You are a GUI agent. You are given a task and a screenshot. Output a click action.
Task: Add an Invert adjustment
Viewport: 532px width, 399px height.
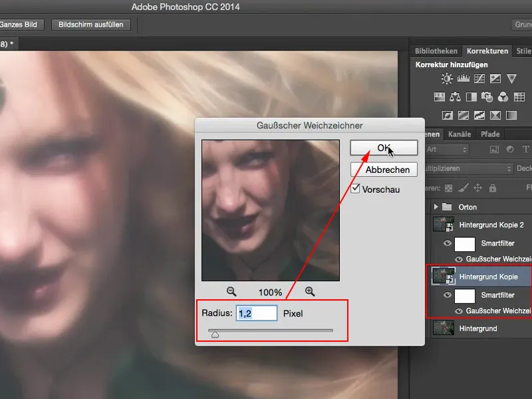[x=447, y=115]
